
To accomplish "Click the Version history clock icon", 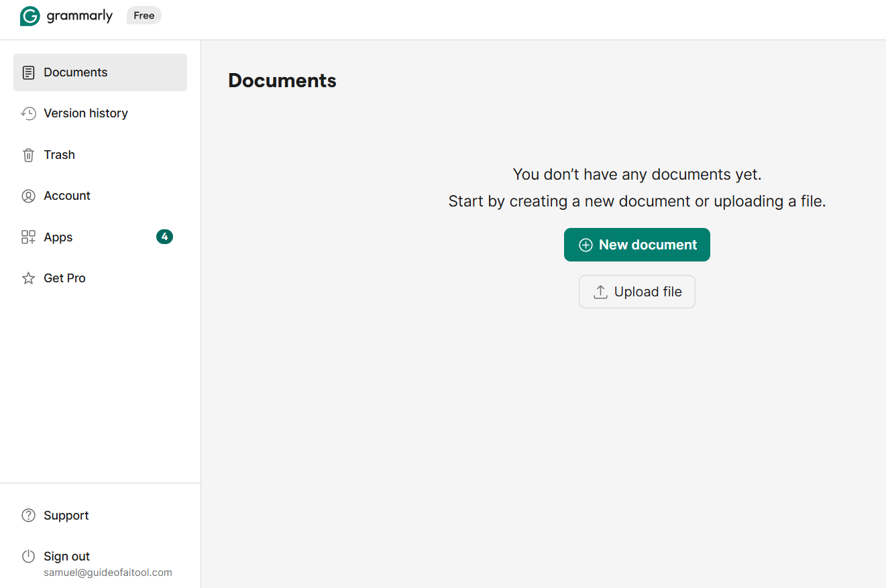I will coord(28,113).
